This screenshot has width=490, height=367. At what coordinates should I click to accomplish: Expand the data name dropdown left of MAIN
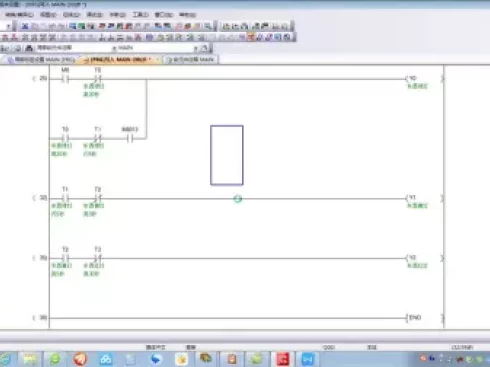pos(114,48)
